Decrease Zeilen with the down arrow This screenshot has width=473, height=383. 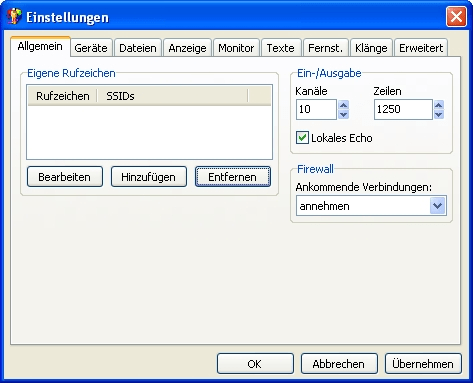pos(439,114)
